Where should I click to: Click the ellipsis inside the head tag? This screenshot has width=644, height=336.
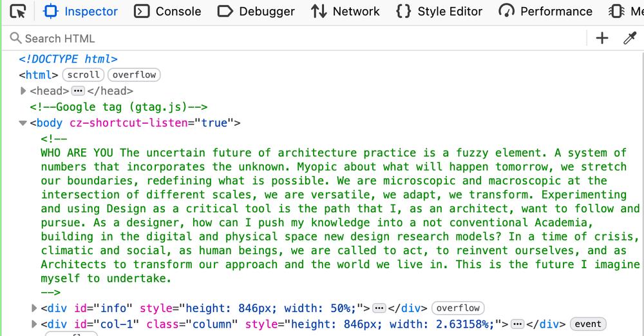click(78, 91)
